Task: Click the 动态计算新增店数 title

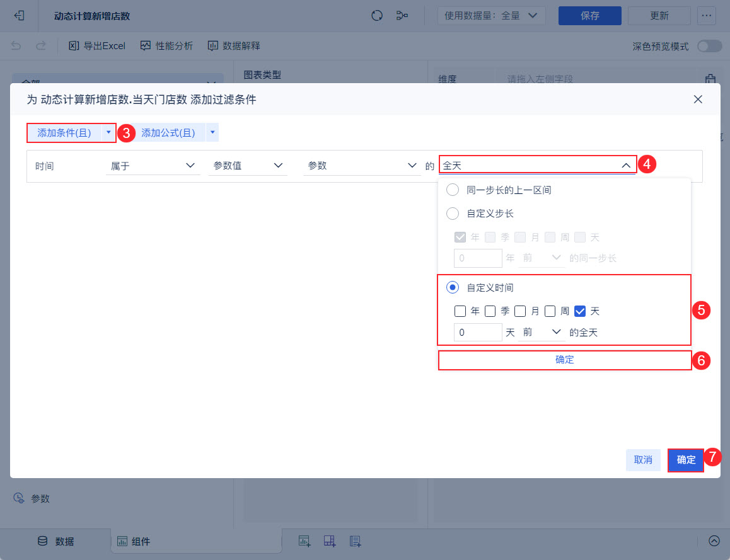Action: (91, 16)
